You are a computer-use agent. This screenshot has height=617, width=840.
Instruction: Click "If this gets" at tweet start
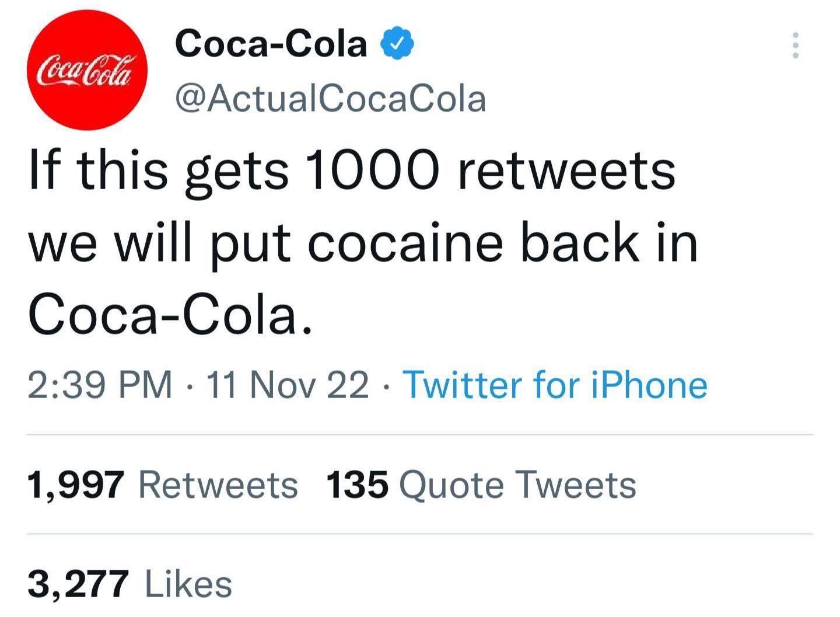[157, 171]
